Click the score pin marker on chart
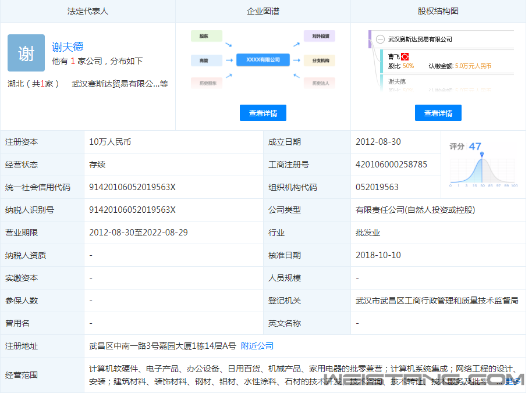The image size is (532, 393). (482, 154)
